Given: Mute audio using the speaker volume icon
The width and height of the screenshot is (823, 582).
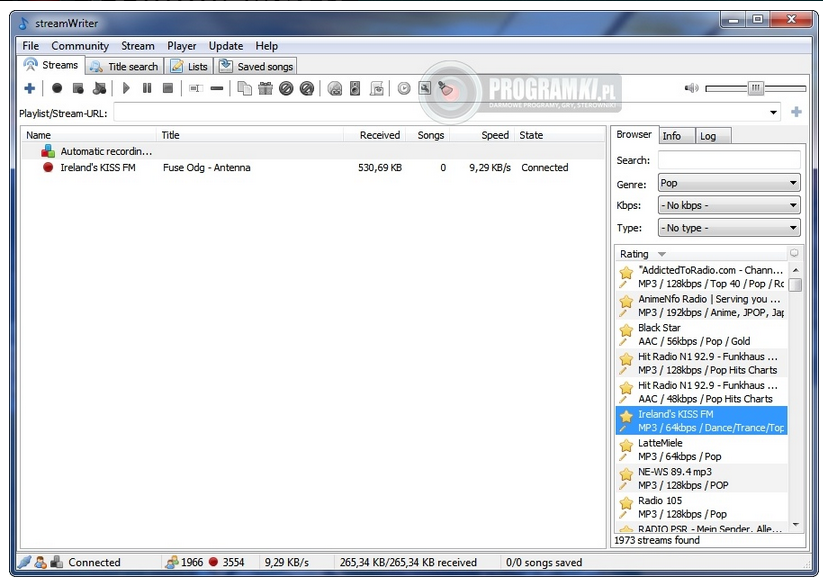Looking at the screenshot, I should click(x=692, y=88).
